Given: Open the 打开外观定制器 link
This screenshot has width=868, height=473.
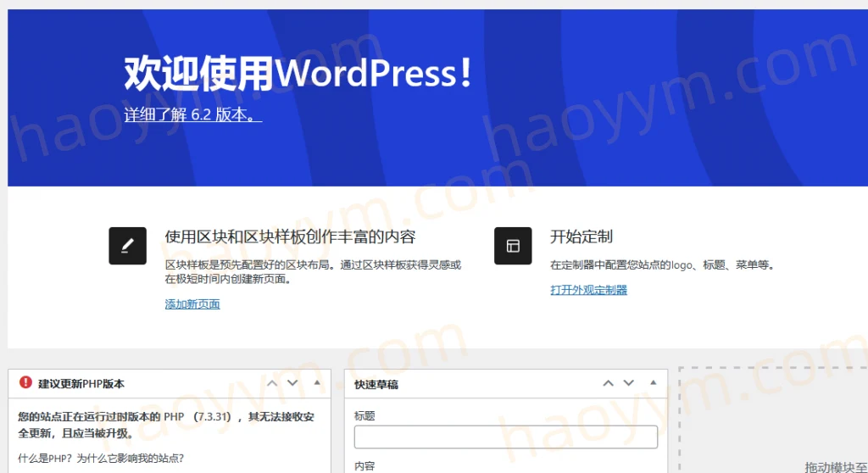Looking at the screenshot, I should click(x=588, y=290).
